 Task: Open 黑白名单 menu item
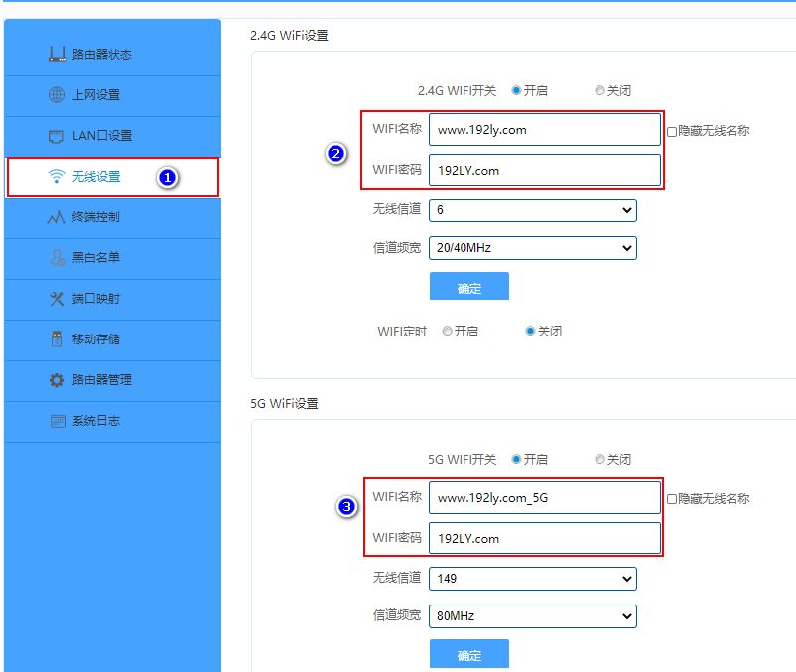tap(113, 258)
